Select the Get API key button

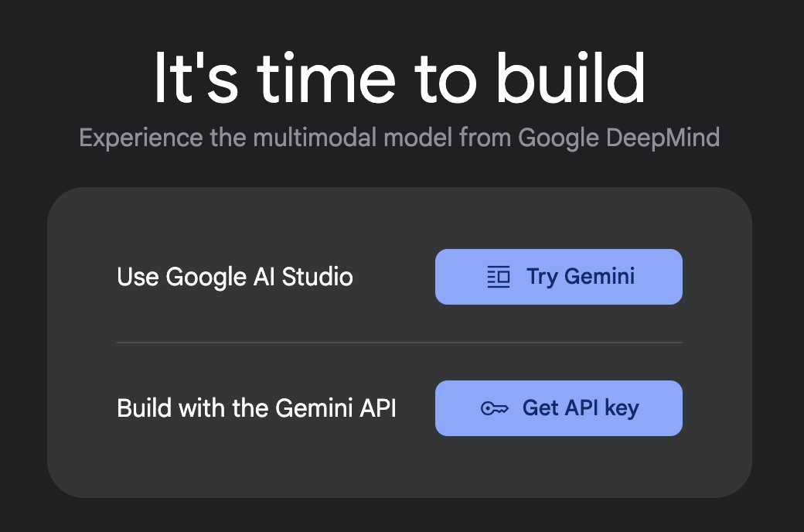tap(558, 408)
